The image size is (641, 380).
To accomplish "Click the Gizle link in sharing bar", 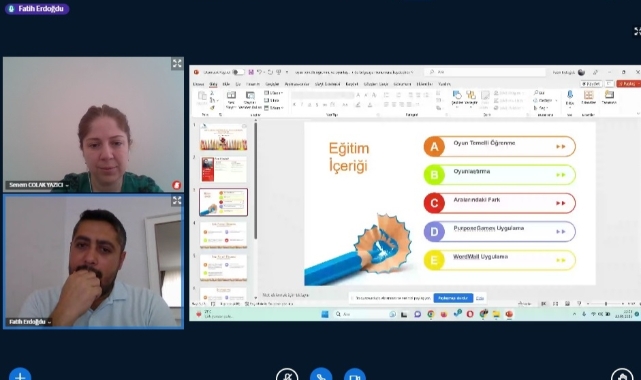I will [480, 298].
